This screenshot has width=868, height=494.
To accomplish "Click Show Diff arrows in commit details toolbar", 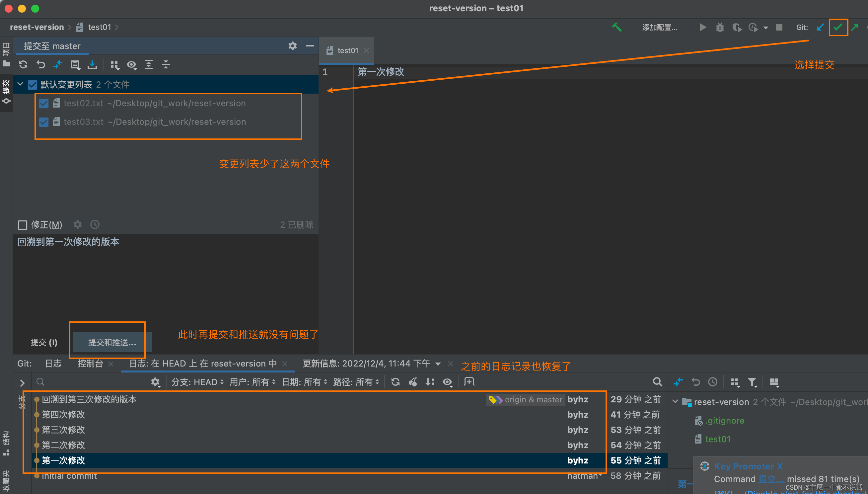I will click(678, 382).
